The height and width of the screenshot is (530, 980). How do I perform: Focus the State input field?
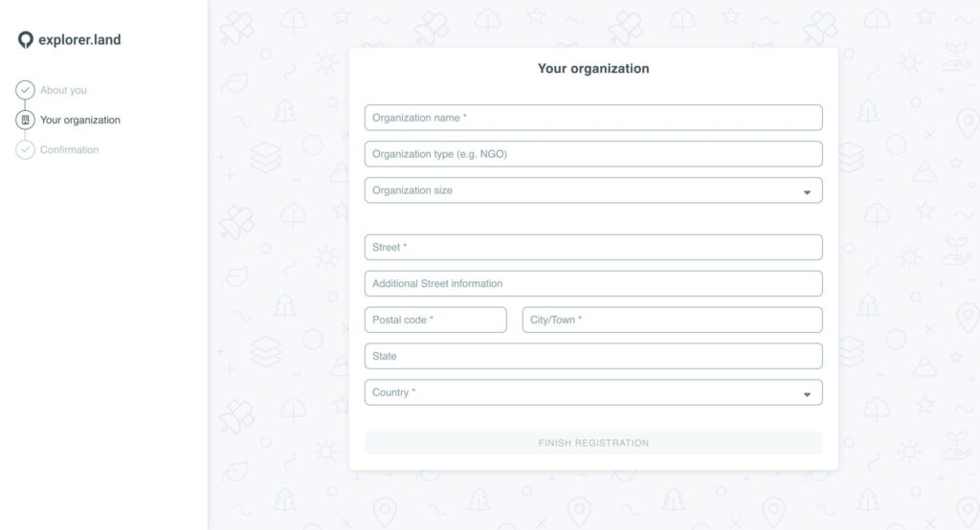click(593, 356)
